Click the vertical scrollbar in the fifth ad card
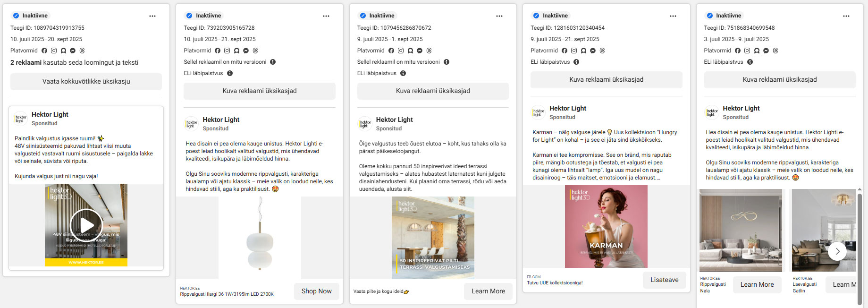 [860, 246]
